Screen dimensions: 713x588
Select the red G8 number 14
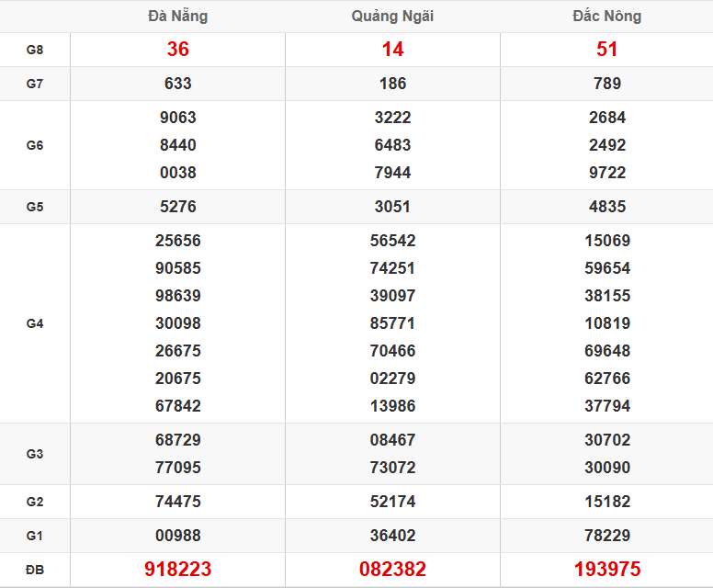point(392,50)
